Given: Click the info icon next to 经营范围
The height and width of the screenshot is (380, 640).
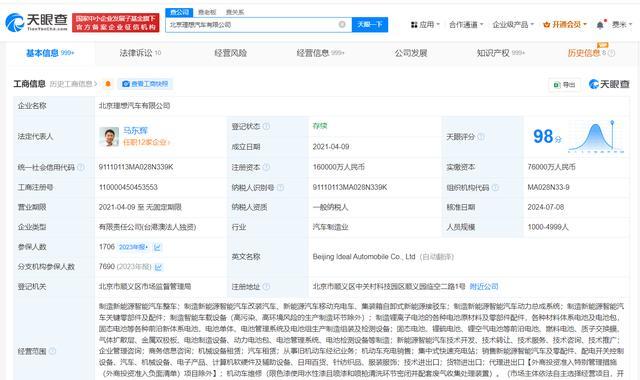Looking at the screenshot, I should coord(52,351).
